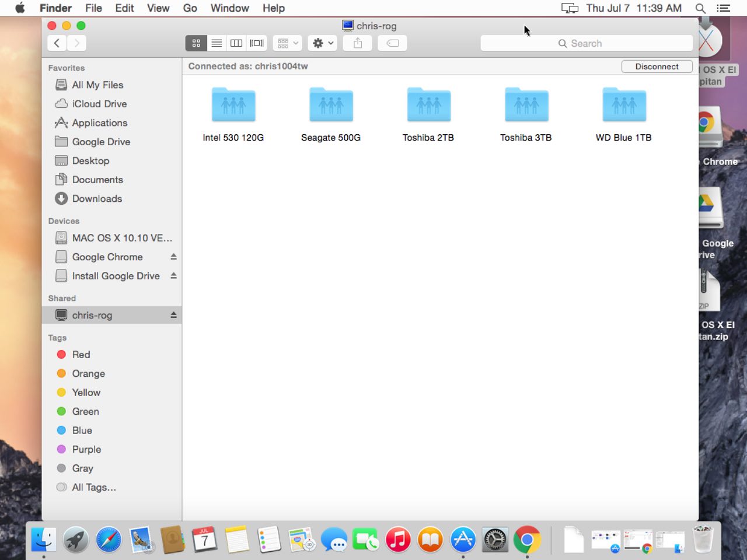This screenshot has width=747, height=560.
Task: Switch to icon view in Finder toolbar
Action: tap(196, 43)
